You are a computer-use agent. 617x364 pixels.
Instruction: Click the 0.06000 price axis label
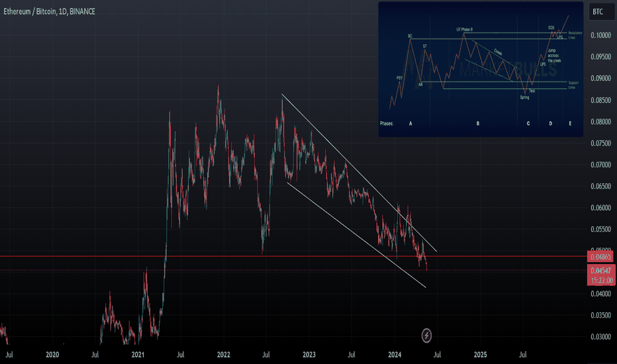pyautogui.click(x=600, y=207)
